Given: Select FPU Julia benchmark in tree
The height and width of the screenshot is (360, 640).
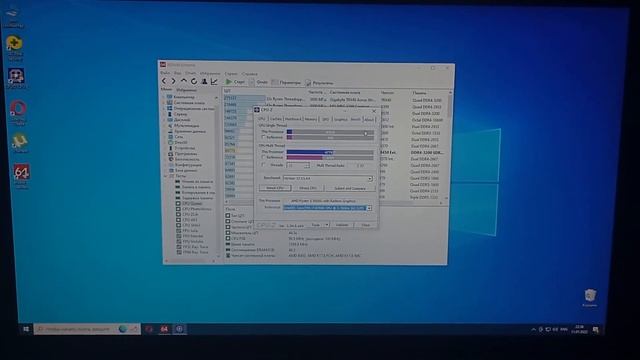Looking at the screenshot, I should 187,231.
